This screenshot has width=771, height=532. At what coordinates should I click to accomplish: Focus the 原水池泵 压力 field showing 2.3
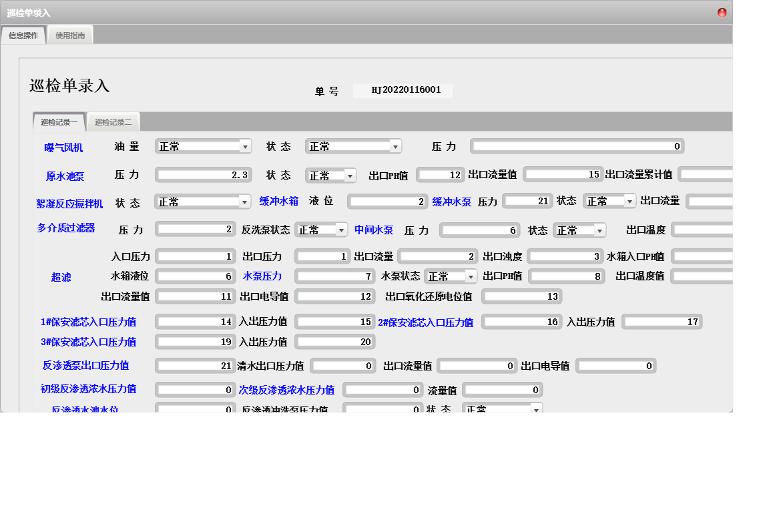click(203, 175)
